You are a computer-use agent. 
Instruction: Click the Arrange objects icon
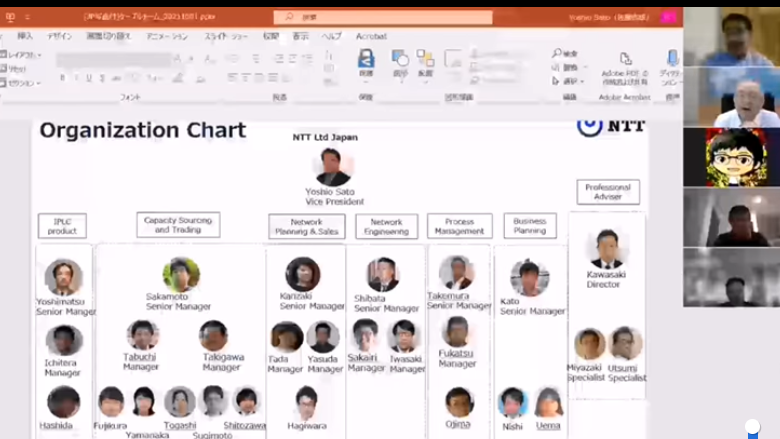pos(426,60)
